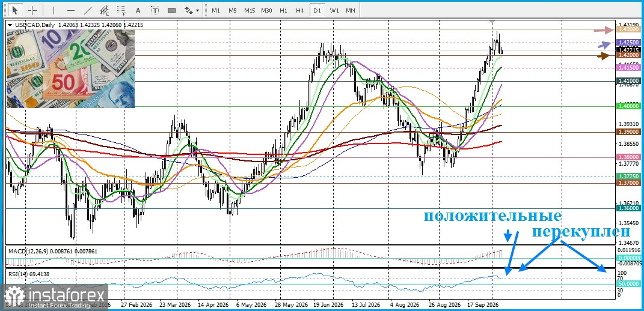
Task: Click the 14 Apr 2026 date label
Action: (212, 305)
